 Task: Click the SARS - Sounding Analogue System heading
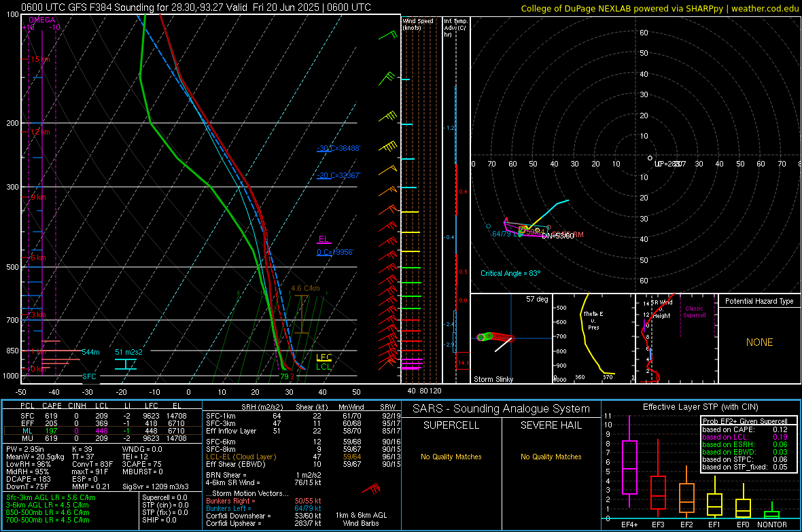[x=502, y=408]
